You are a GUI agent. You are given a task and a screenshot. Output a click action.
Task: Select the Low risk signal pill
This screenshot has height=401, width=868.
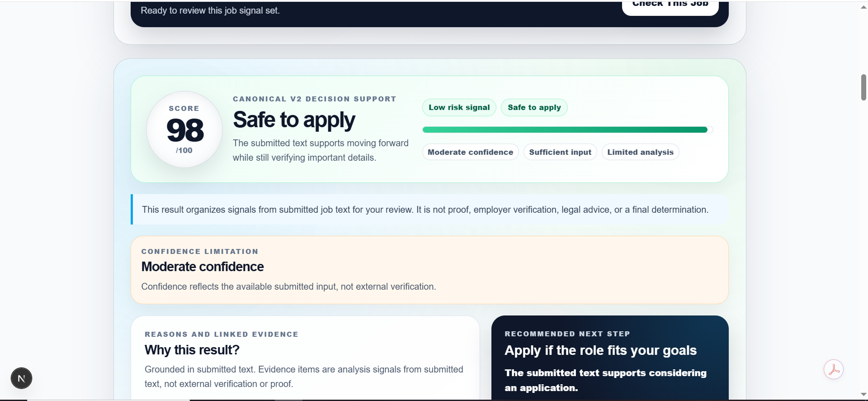459,108
